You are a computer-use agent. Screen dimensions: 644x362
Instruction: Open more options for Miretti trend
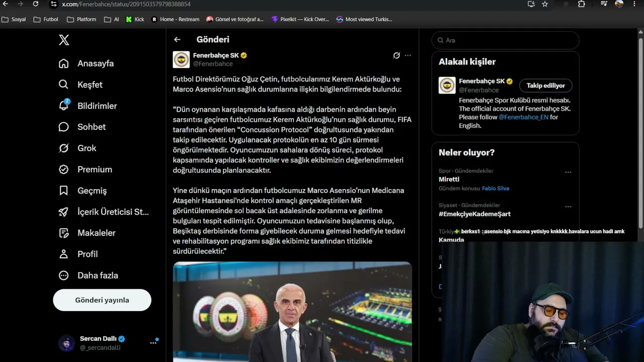(x=568, y=172)
